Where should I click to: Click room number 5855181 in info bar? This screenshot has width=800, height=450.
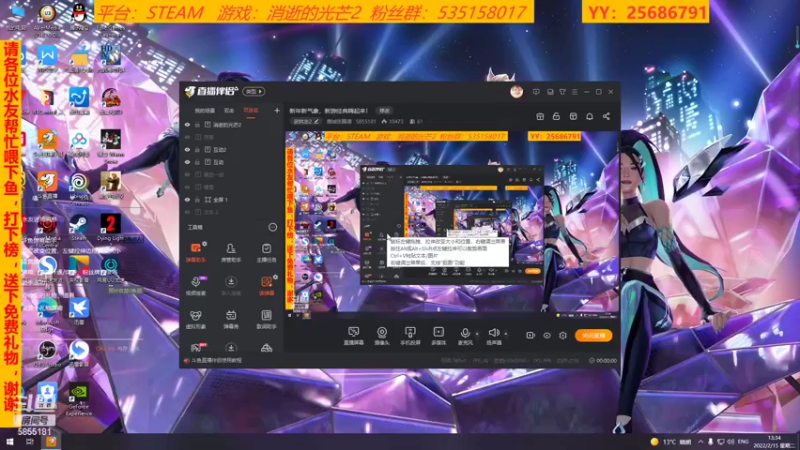click(365, 121)
